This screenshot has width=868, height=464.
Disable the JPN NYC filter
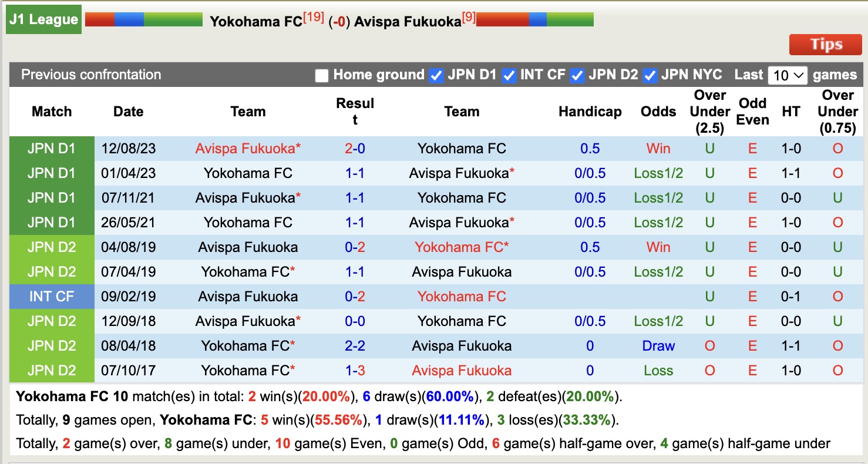[x=650, y=75]
